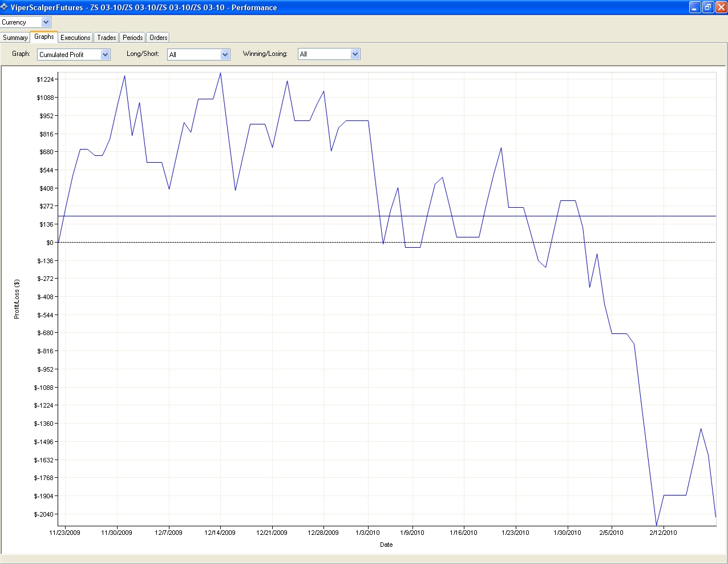This screenshot has width=728, height=564.
Task: Click the $-1632 axis label
Action: point(44,460)
